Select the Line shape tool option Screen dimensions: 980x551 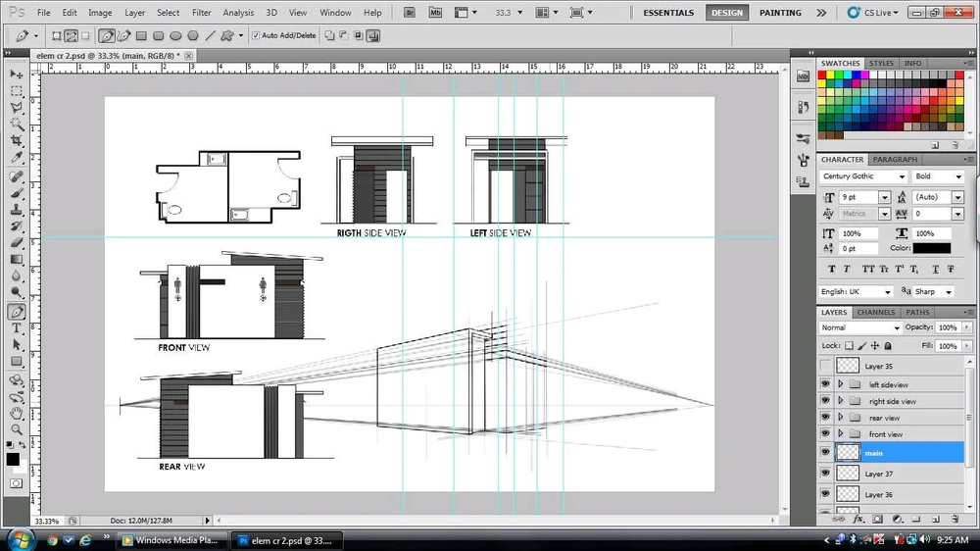(x=210, y=35)
